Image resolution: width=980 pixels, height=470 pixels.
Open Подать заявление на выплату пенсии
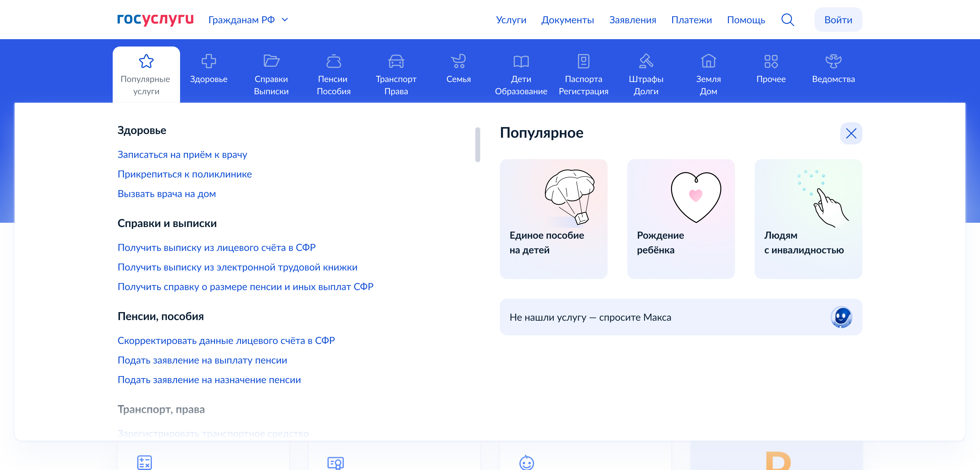click(202, 360)
